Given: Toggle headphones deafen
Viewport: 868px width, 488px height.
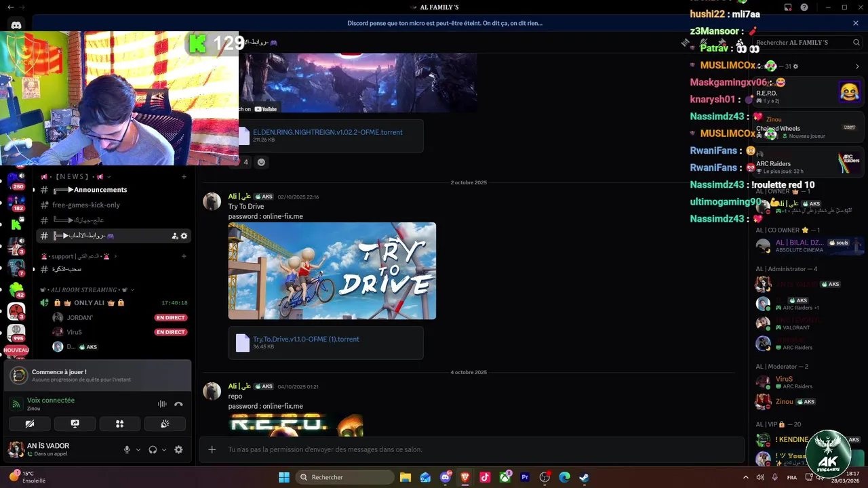Looking at the screenshot, I should [x=153, y=449].
